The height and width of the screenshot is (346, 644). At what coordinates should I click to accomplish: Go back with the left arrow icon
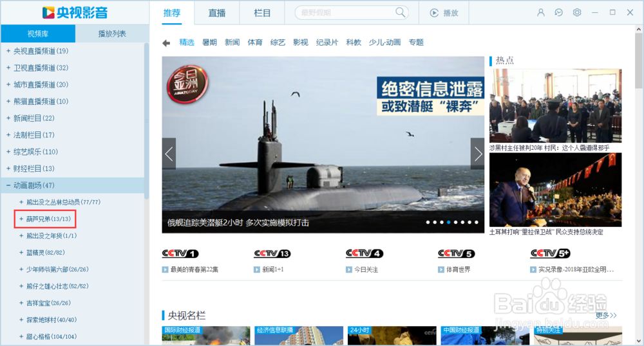(166, 42)
